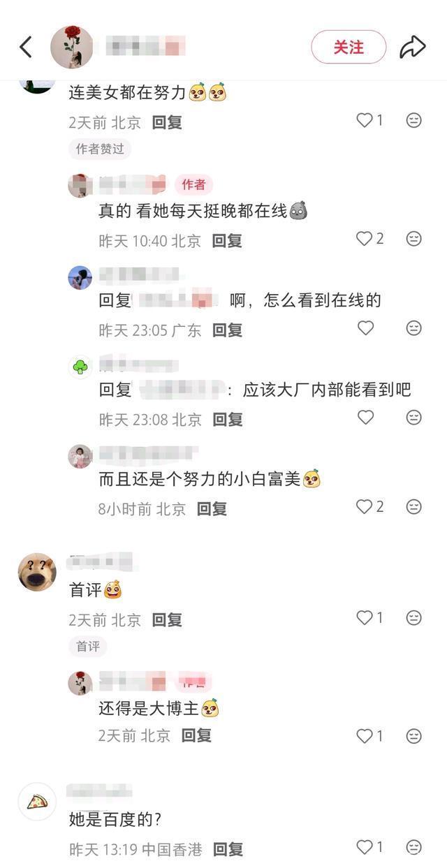Viewport: 447px width, 868px height.
Task: Open the rose avatar in header
Action: coord(72,47)
